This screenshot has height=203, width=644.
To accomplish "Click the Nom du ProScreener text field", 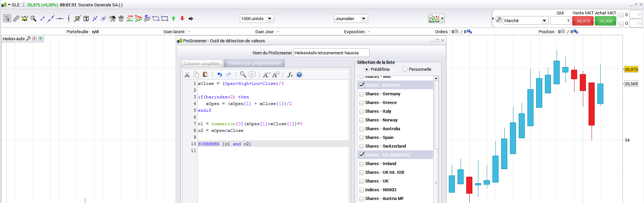I will pos(331,53).
